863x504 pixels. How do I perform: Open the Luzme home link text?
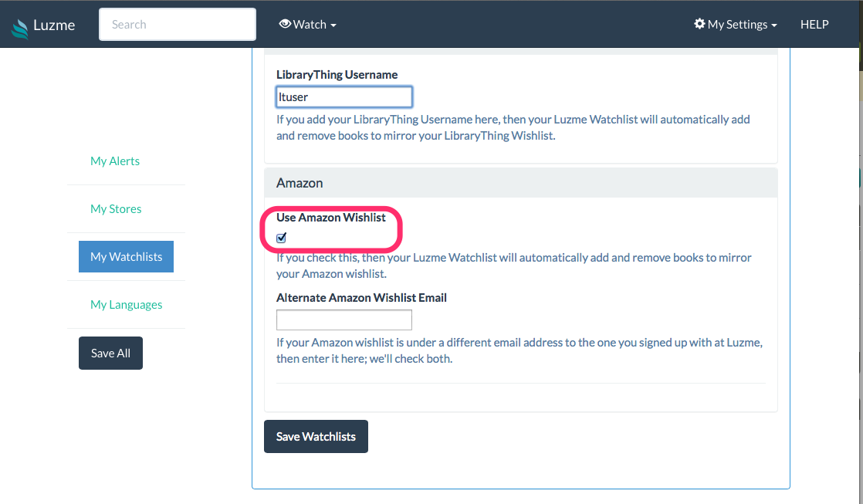pos(54,25)
